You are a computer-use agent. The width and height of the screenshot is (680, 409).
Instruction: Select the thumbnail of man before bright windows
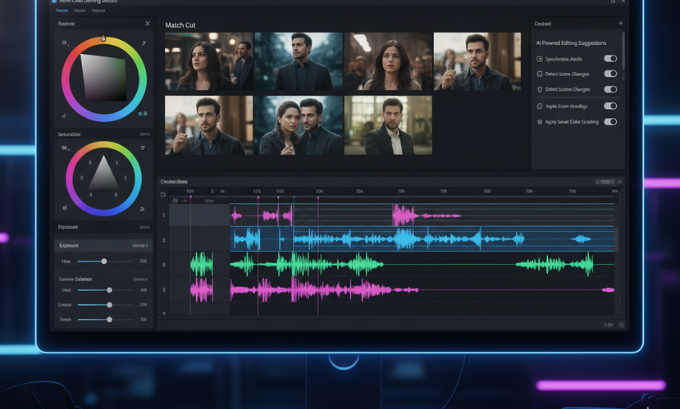pos(388,125)
